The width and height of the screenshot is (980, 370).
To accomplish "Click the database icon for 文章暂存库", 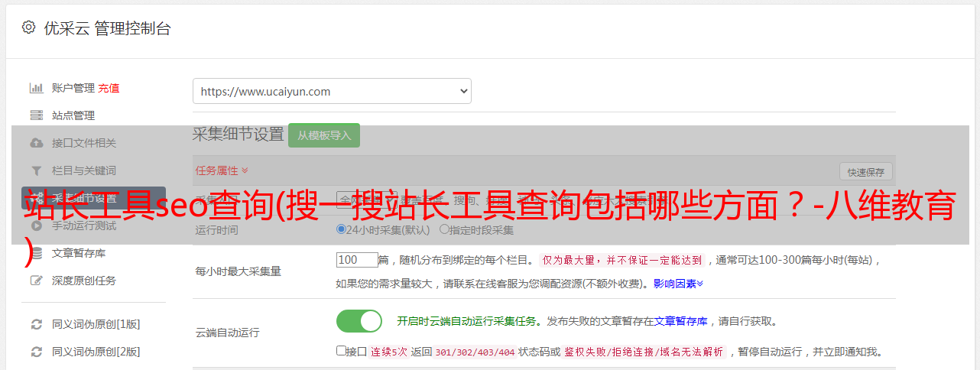I will click(36, 253).
